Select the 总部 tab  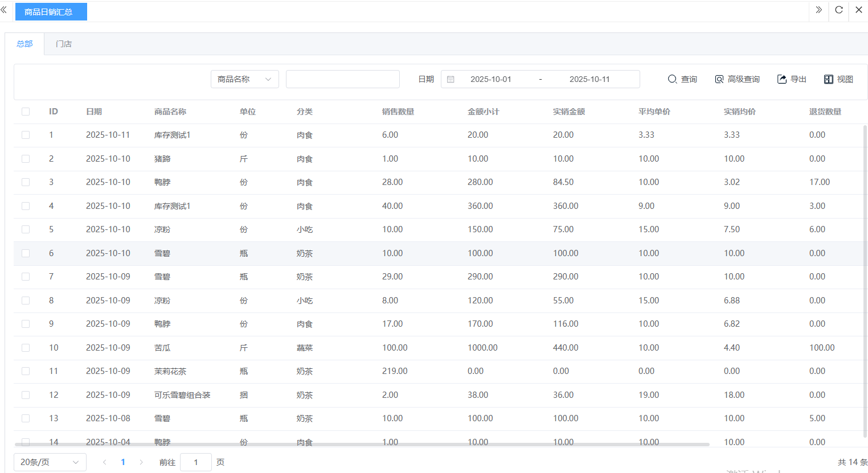pos(24,44)
